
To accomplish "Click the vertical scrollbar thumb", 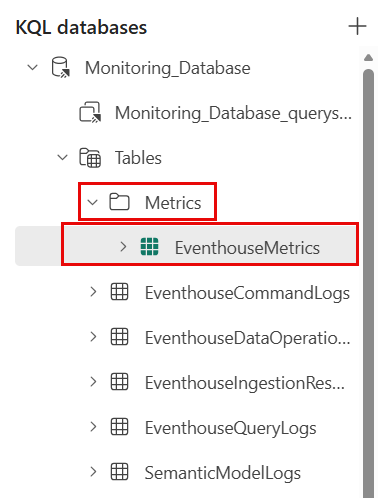I will point(368,283).
